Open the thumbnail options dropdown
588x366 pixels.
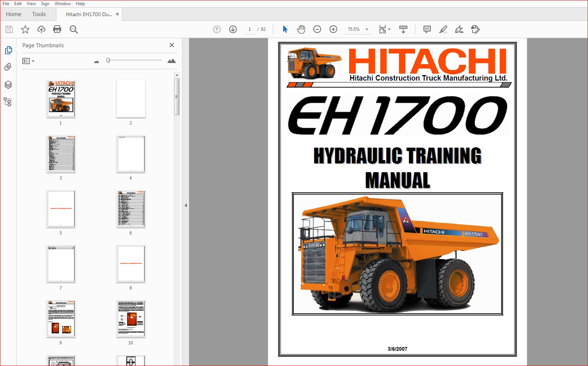click(x=28, y=61)
